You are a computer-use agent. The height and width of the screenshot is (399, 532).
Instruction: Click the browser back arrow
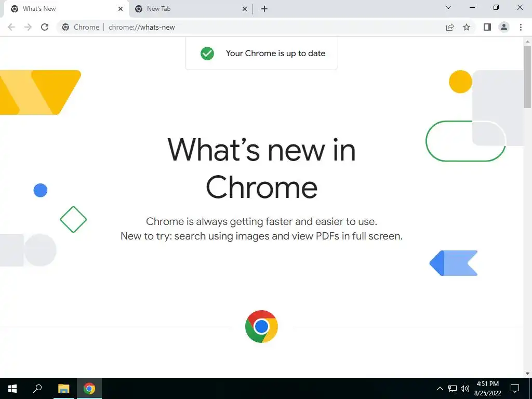[x=11, y=27]
